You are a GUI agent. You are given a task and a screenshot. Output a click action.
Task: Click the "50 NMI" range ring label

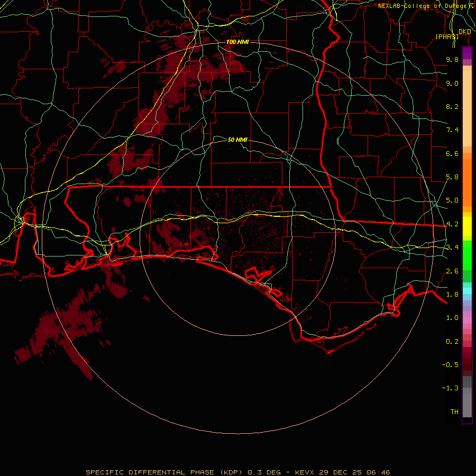tap(237, 140)
